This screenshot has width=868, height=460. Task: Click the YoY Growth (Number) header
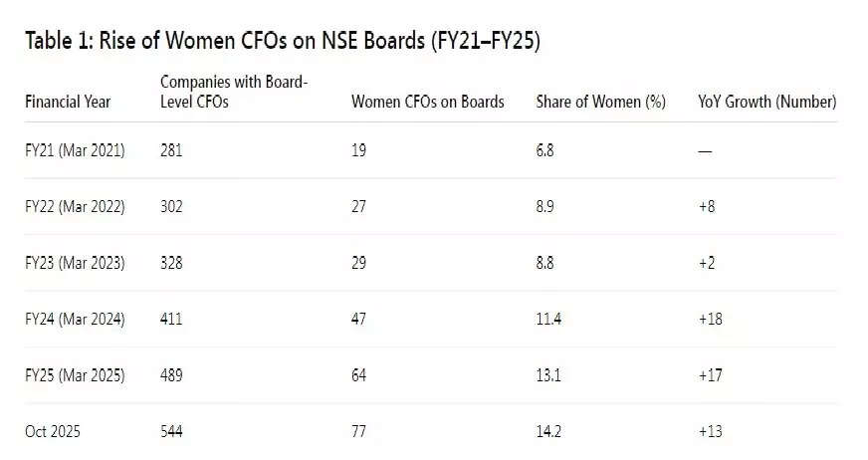(766, 102)
